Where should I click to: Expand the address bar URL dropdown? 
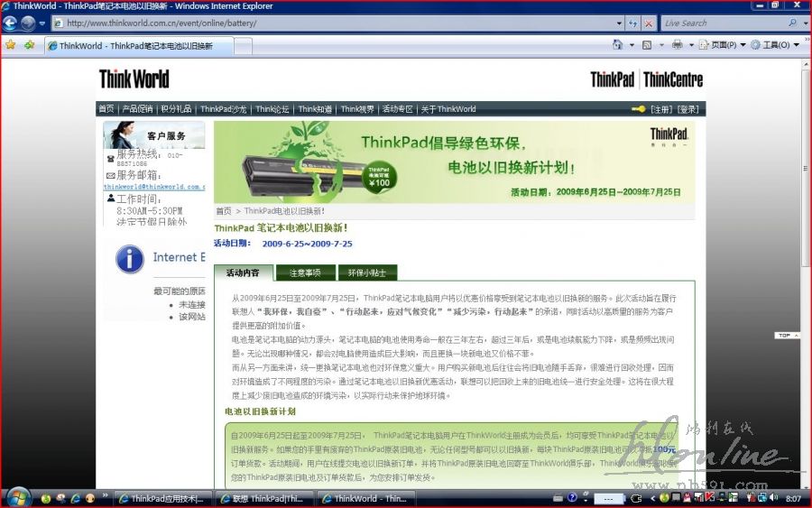click(619, 23)
